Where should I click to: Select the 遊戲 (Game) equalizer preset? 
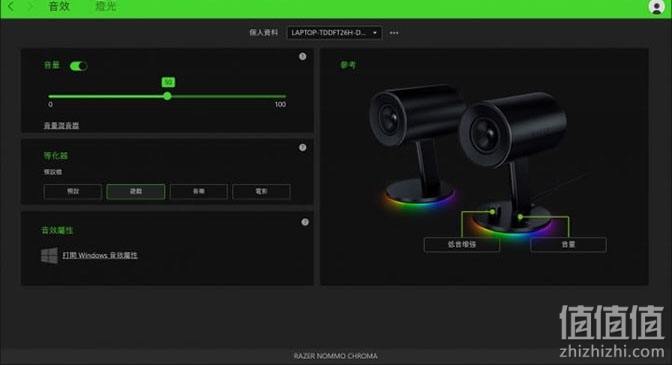(x=135, y=191)
